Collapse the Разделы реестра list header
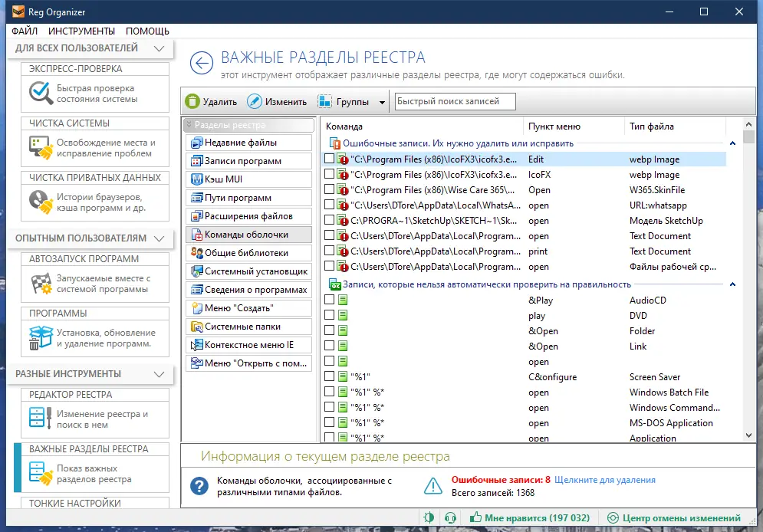Viewport: 763px width, 532px height. pos(248,125)
